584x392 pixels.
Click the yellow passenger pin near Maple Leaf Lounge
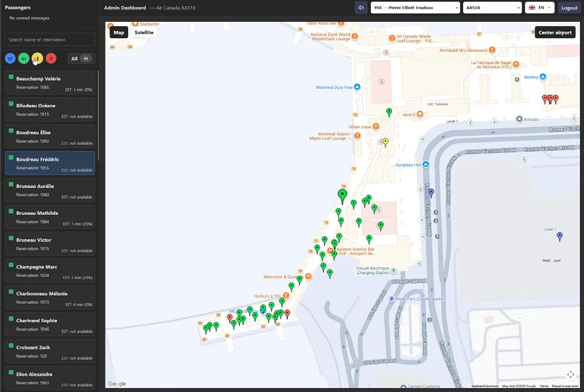[x=386, y=142]
